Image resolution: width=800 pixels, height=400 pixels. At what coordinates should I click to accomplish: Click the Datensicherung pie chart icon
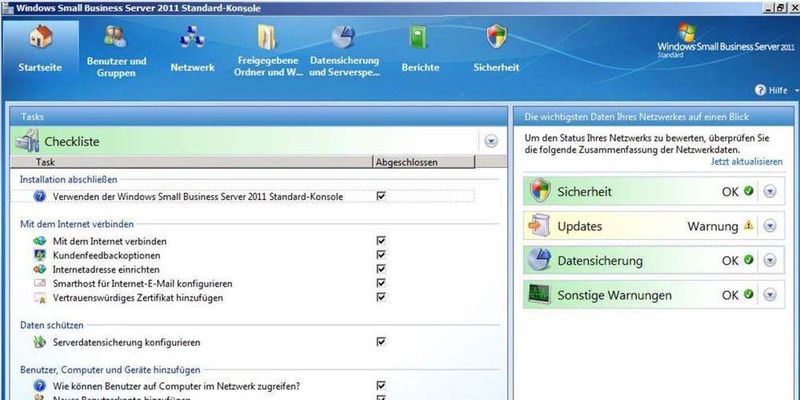coord(343,37)
